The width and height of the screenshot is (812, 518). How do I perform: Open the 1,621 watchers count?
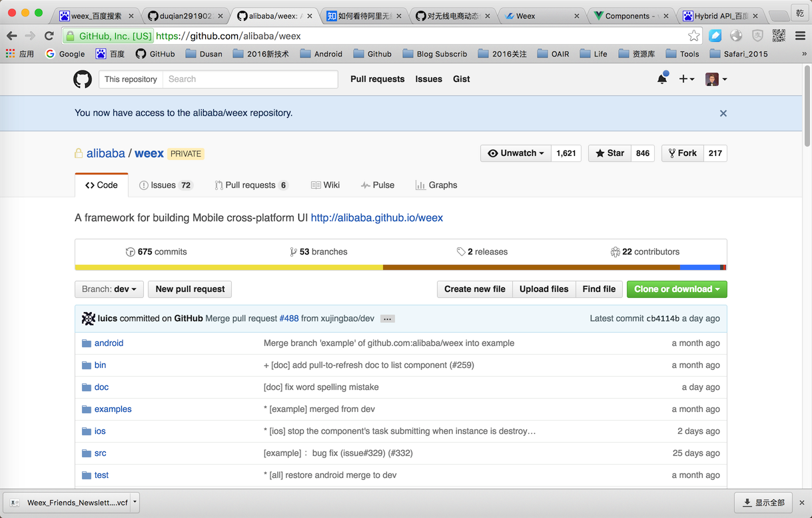(x=566, y=153)
